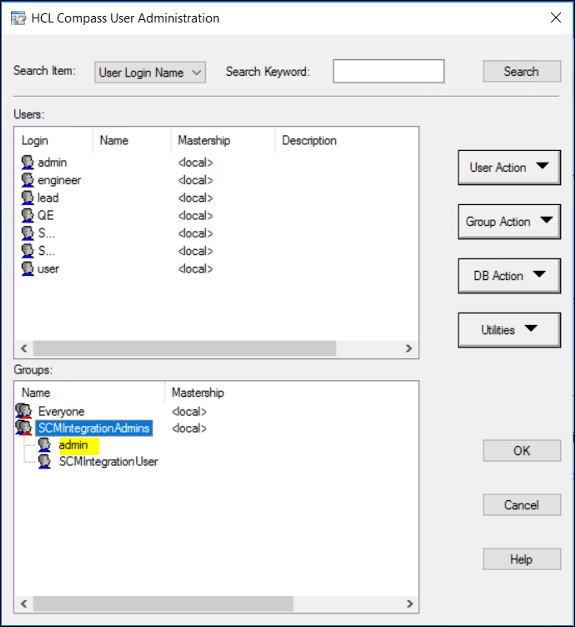Click the user icon next to admin login
Viewport: 575px width, 627px height.
coord(28,162)
